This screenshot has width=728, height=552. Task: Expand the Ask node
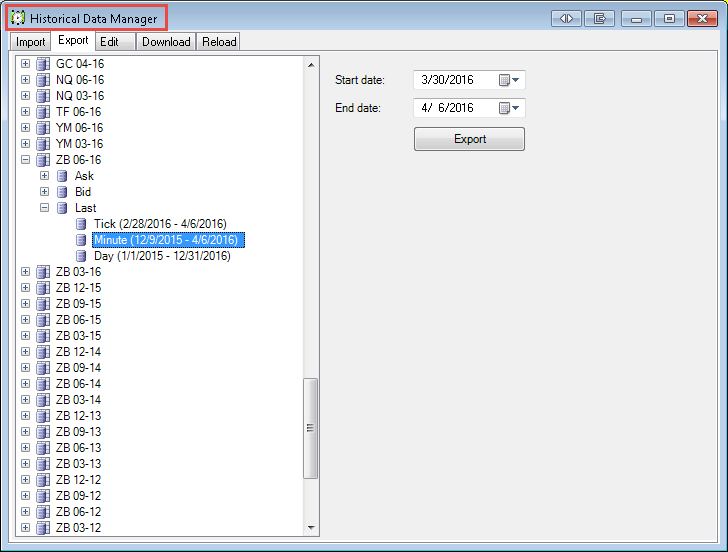(45, 176)
